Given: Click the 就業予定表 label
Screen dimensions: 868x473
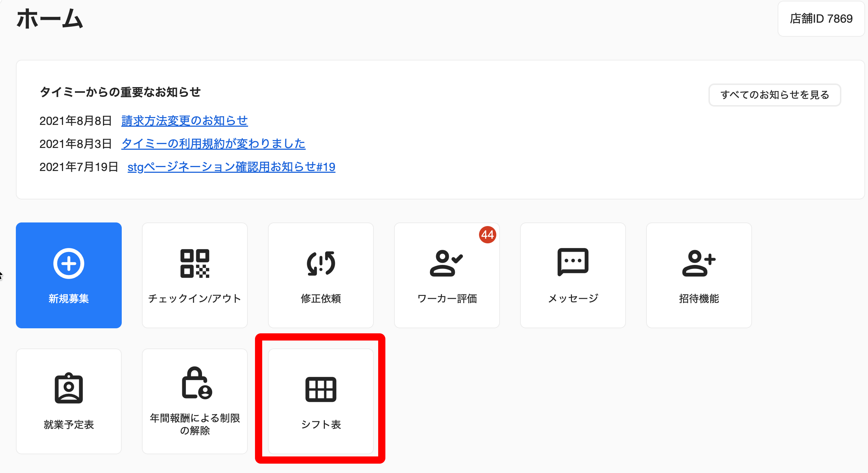Looking at the screenshot, I should 69,425.
